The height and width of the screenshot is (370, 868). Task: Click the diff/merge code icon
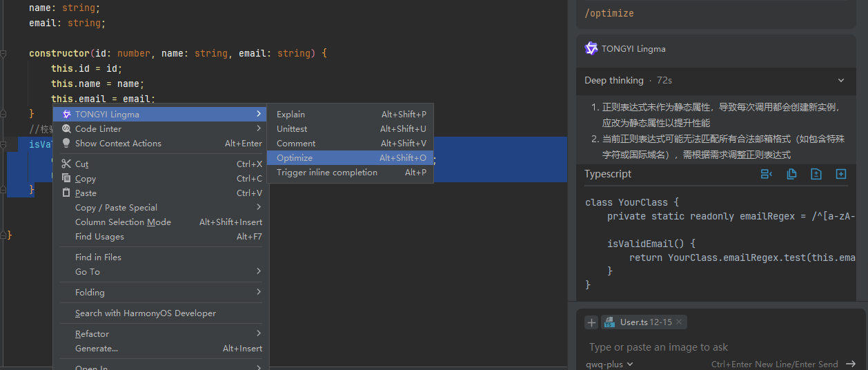click(x=816, y=174)
